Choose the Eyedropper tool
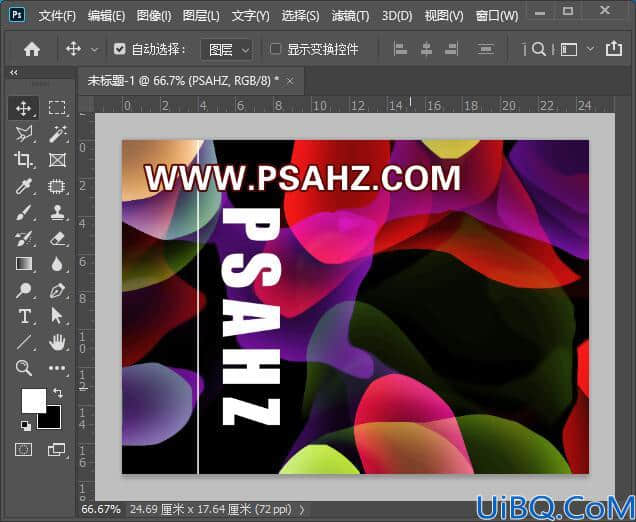 point(23,187)
